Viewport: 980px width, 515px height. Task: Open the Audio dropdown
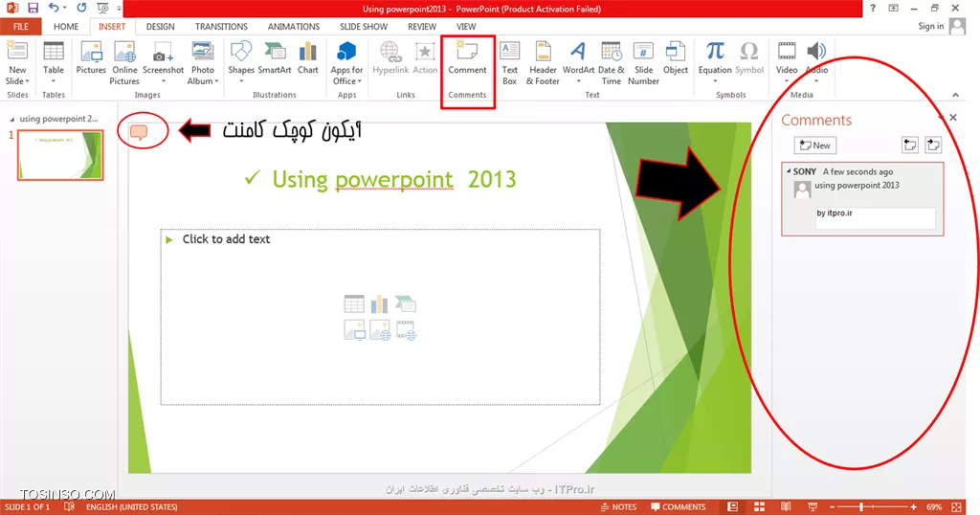click(x=816, y=80)
